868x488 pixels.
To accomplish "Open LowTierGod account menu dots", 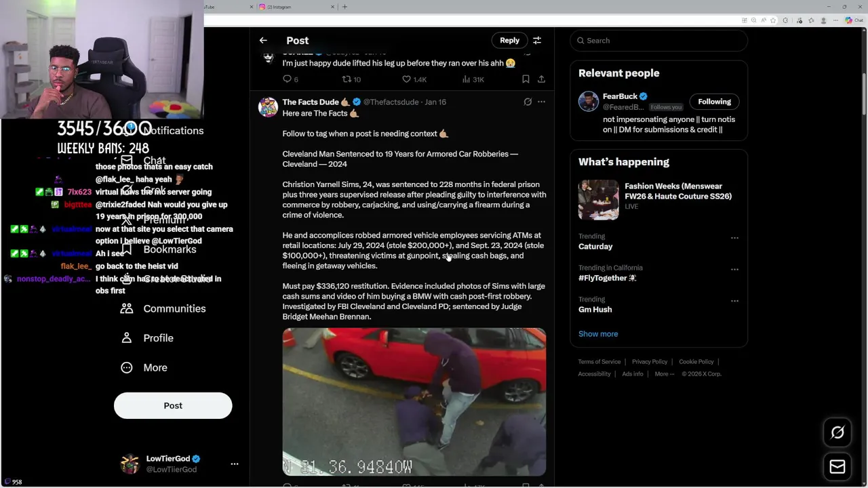I will tap(235, 464).
